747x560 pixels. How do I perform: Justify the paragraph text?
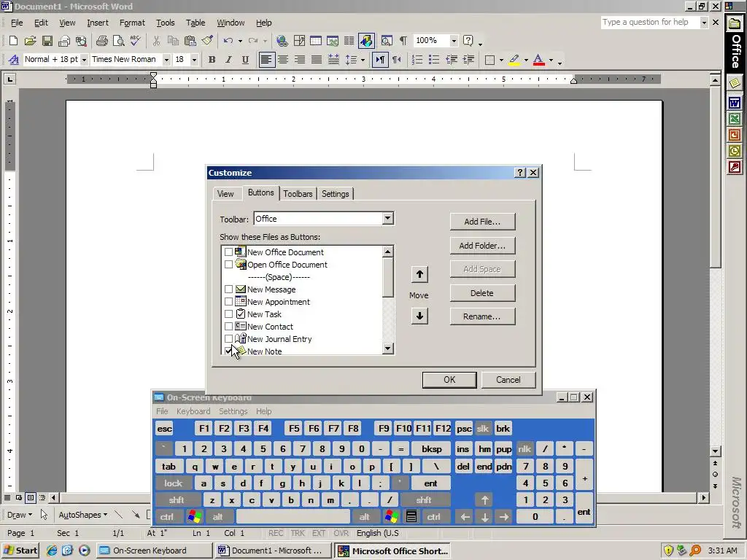point(317,60)
